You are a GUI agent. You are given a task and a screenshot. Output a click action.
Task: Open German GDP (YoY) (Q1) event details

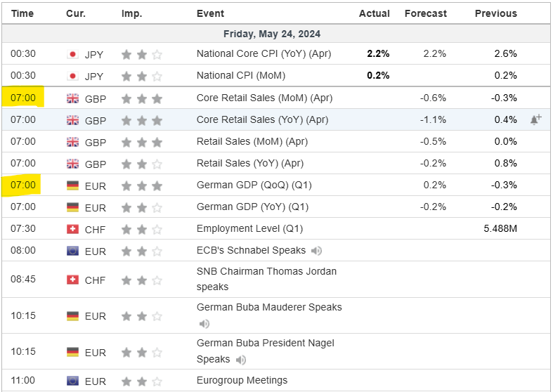point(252,207)
